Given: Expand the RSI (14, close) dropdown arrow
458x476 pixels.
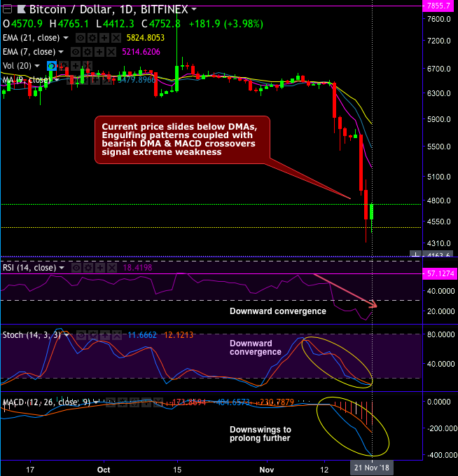Looking at the screenshot, I should (x=62, y=268).
